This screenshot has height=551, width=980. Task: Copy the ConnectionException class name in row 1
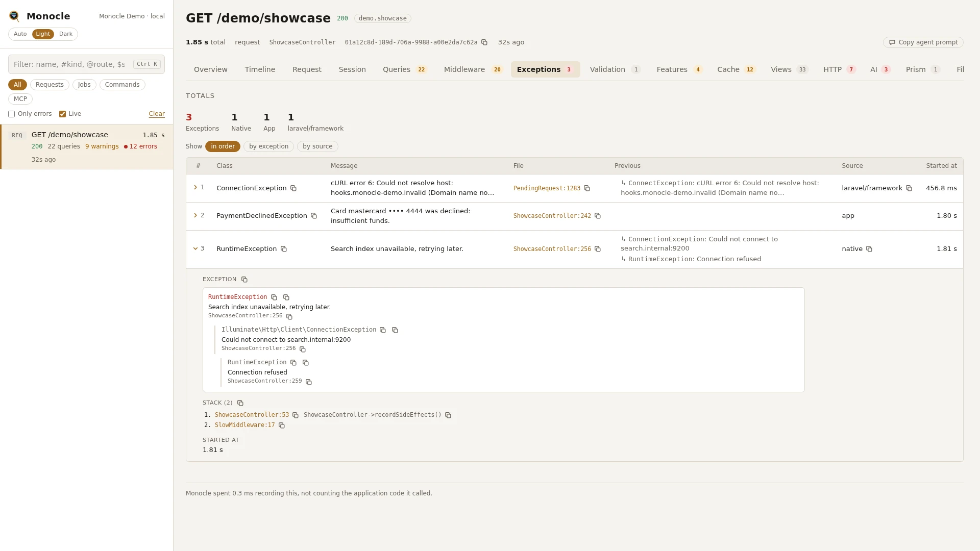[x=293, y=188]
